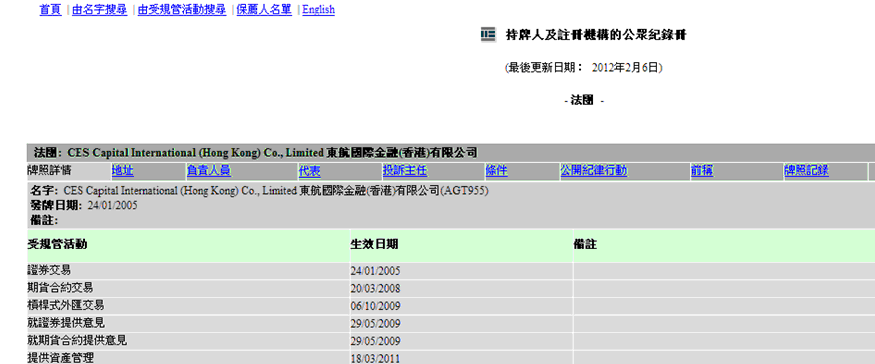Click the date 24/01/2005 in 證券交易 row

coord(375,271)
